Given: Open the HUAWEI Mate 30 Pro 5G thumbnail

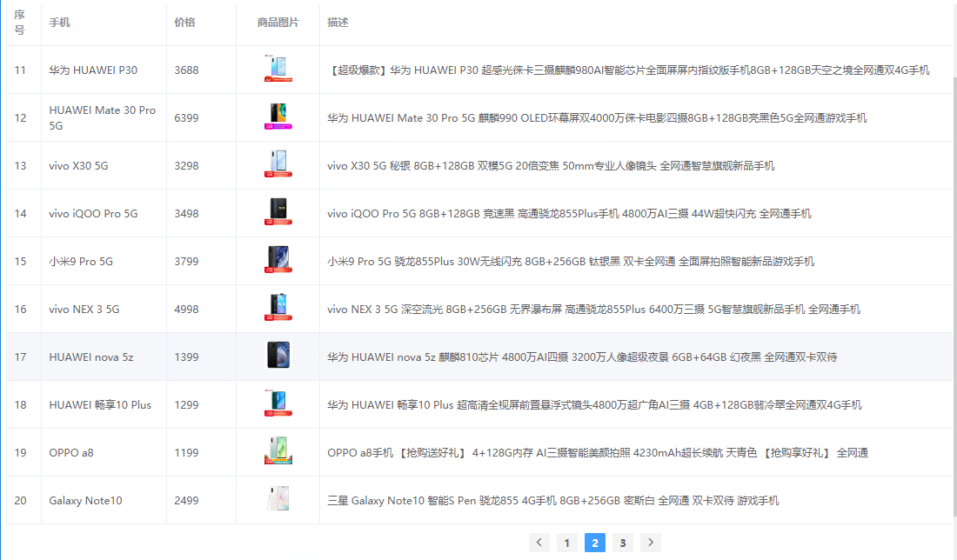Looking at the screenshot, I should click(x=278, y=117).
